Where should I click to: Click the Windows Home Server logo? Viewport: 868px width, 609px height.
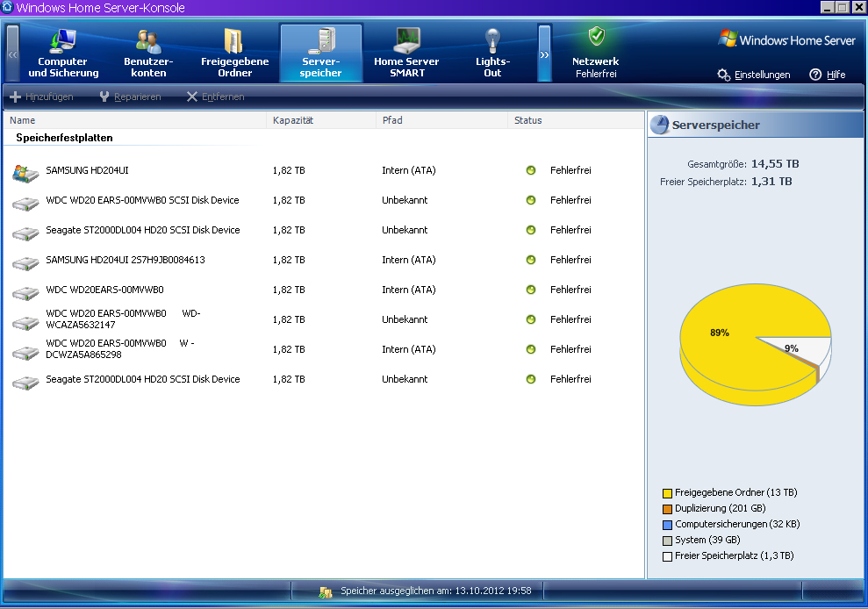(786, 39)
